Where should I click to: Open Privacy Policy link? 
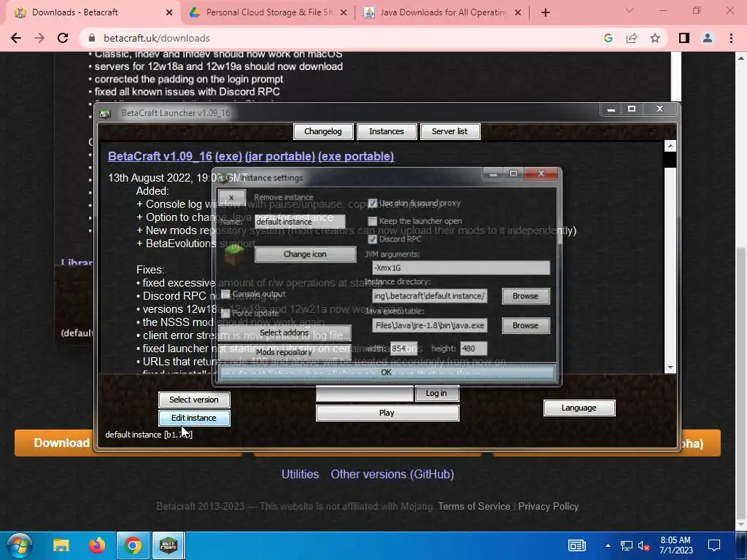tap(549, 507)
